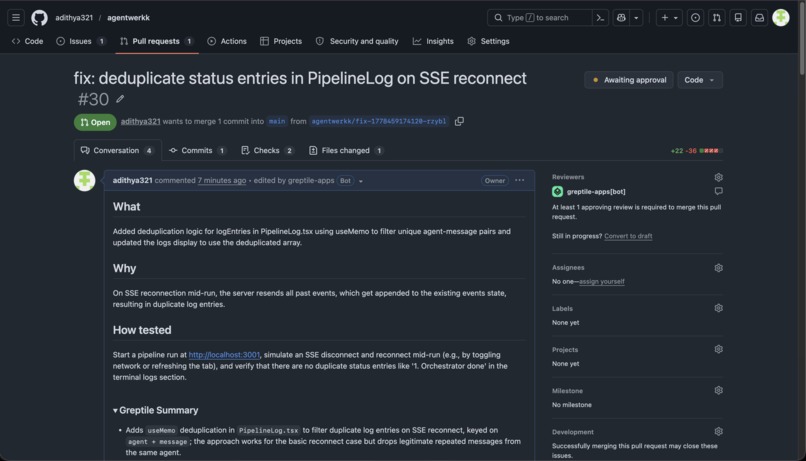Open the user profile avatar menu
The width and height of the screenshot is (806, 461).
pos(781,17)
